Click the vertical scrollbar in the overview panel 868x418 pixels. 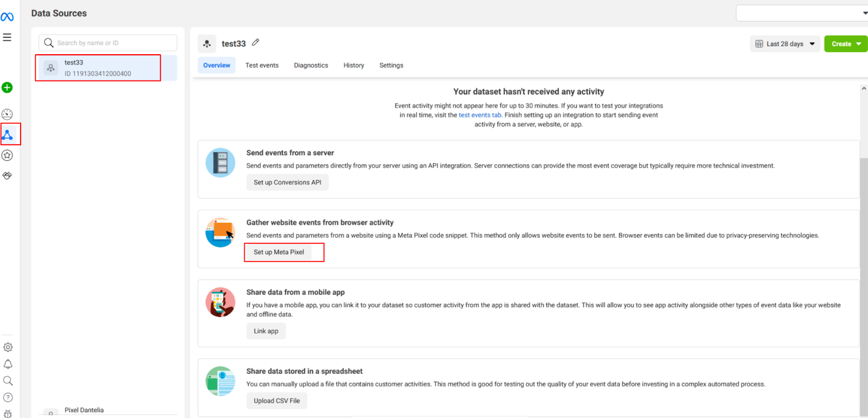pos(864,271)
